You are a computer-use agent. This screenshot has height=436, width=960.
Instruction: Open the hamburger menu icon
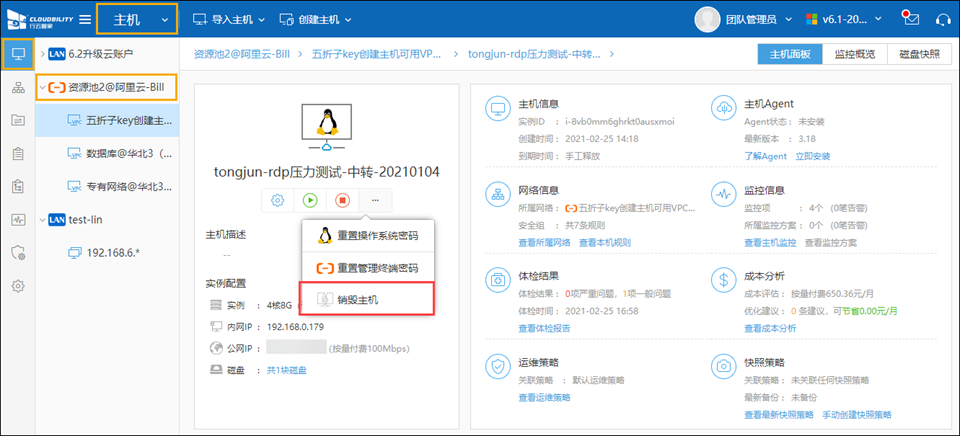coord(85,20)
